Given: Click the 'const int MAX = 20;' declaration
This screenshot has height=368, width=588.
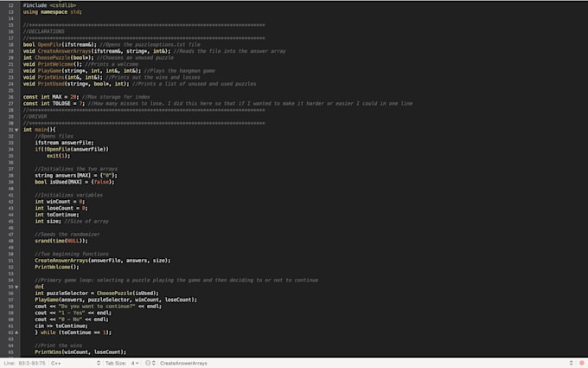Looking at the screenshot, I should coord(51,97).
